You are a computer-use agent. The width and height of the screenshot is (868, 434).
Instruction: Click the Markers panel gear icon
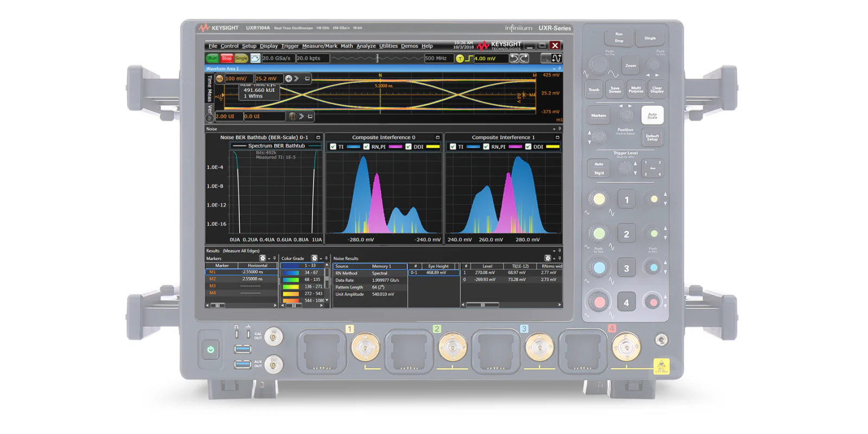(x=263, y=258)
